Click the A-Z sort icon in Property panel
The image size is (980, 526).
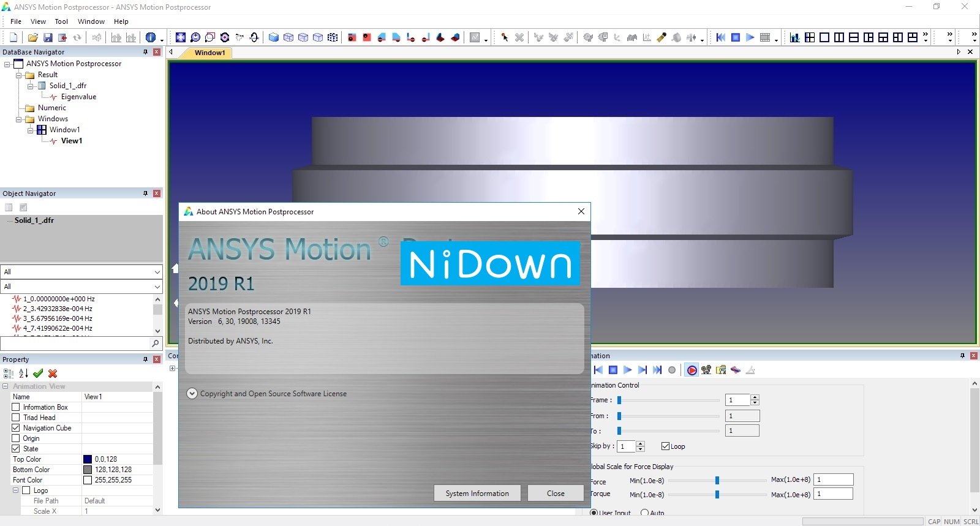(23, 373)
